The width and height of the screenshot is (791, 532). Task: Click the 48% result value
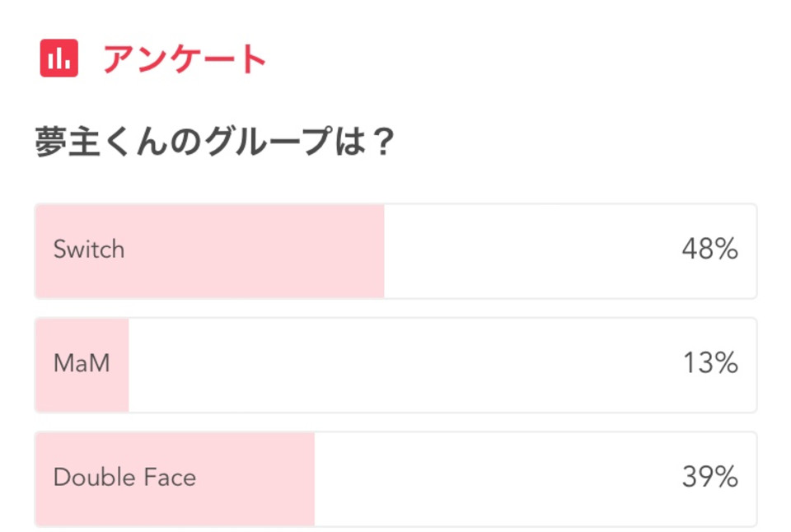[x=709, y=249]
